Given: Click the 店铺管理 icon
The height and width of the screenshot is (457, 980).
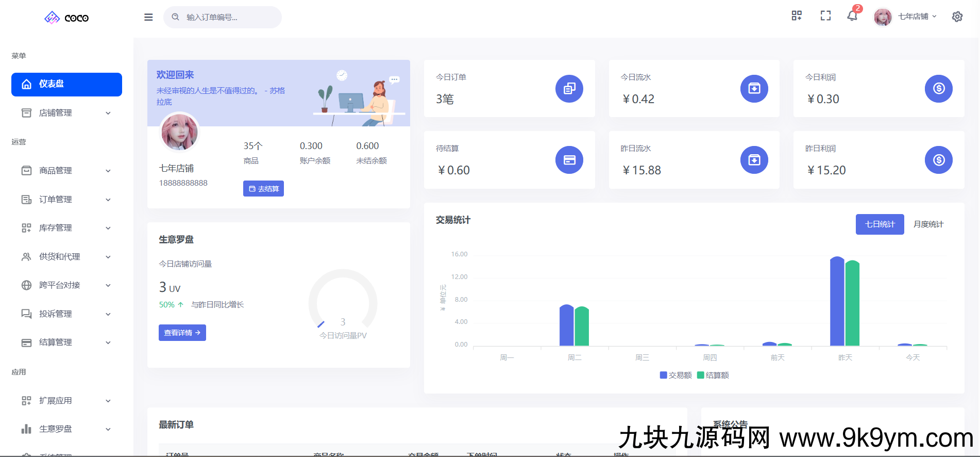Looking at the screenshot, I should pos(26,113).
